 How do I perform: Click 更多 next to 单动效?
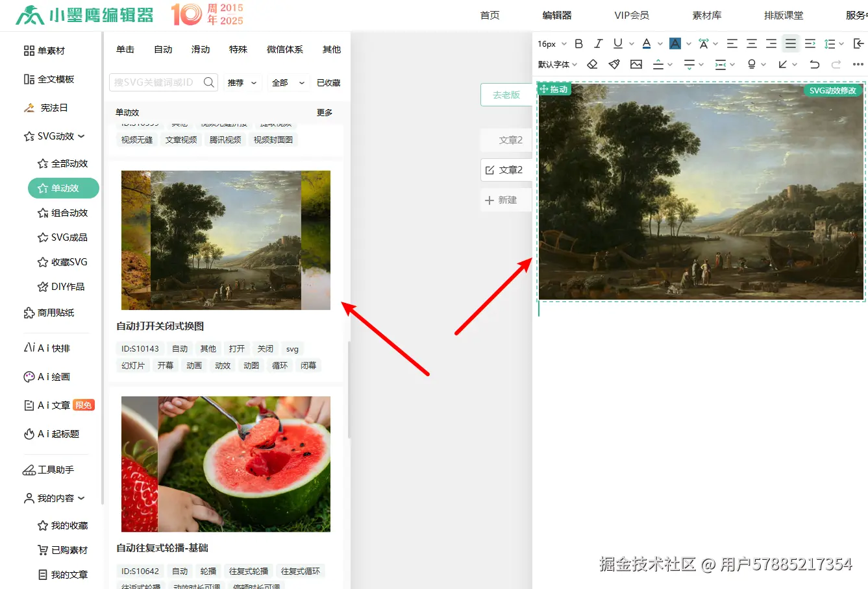pyautogui.click(x=325, y=113)
